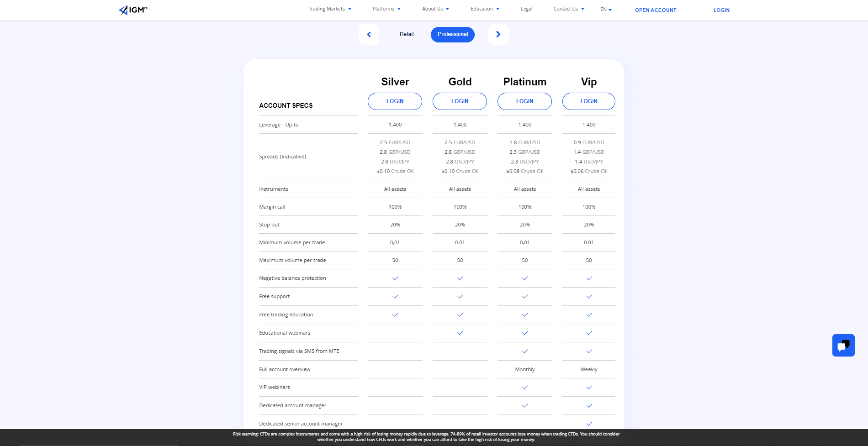Open the Education dropdown menu

[485, 9]
